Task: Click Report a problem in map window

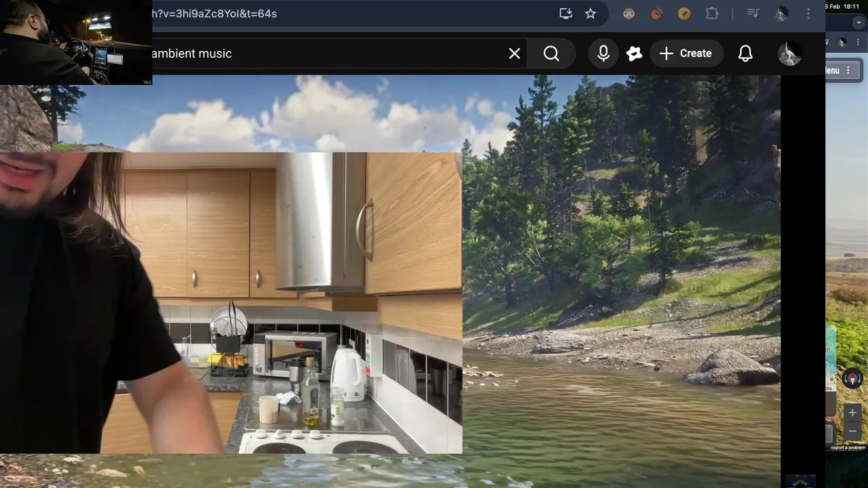Action: click(x=848, y=447)
